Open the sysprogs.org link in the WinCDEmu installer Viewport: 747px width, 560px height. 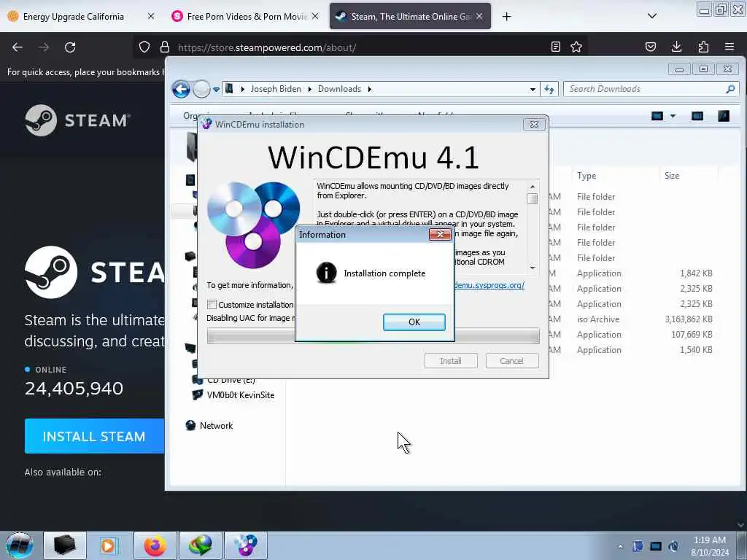tap(489, 285)
